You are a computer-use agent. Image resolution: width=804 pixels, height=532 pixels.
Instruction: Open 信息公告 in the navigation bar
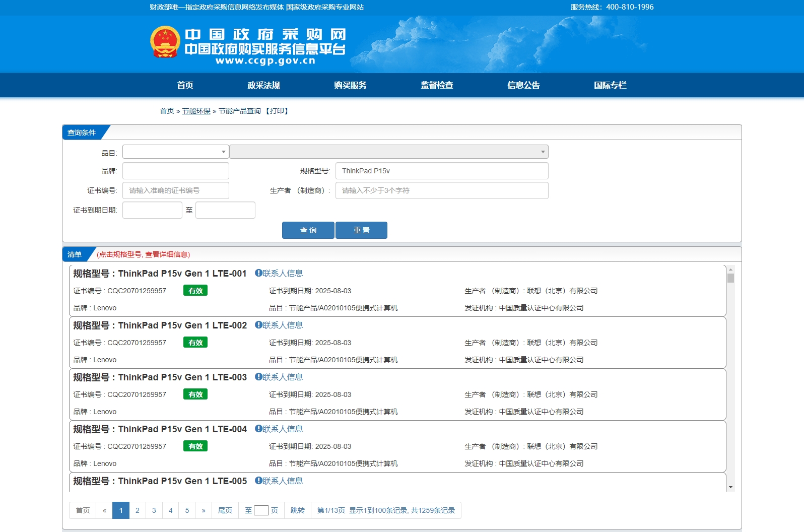523,85
